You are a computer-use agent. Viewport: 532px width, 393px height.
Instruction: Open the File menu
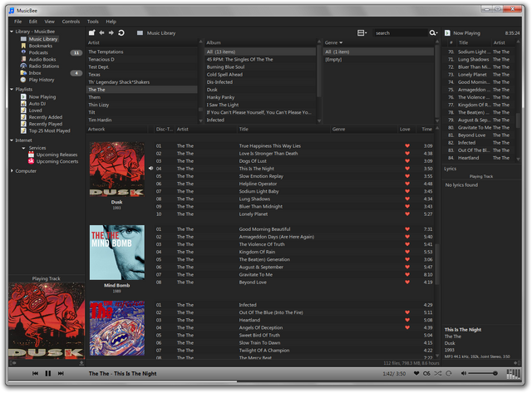17,22
